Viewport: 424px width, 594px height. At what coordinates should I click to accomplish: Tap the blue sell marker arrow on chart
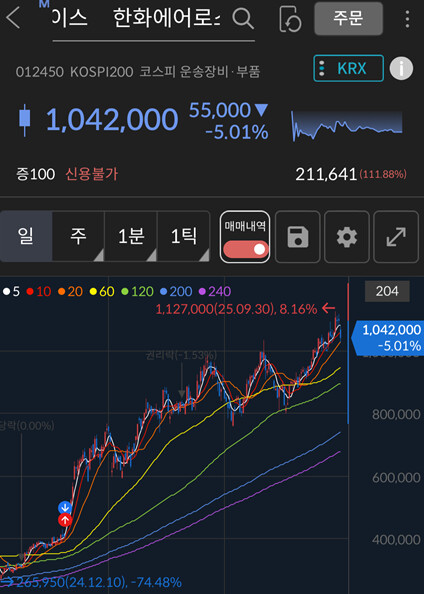click(65, 507)
